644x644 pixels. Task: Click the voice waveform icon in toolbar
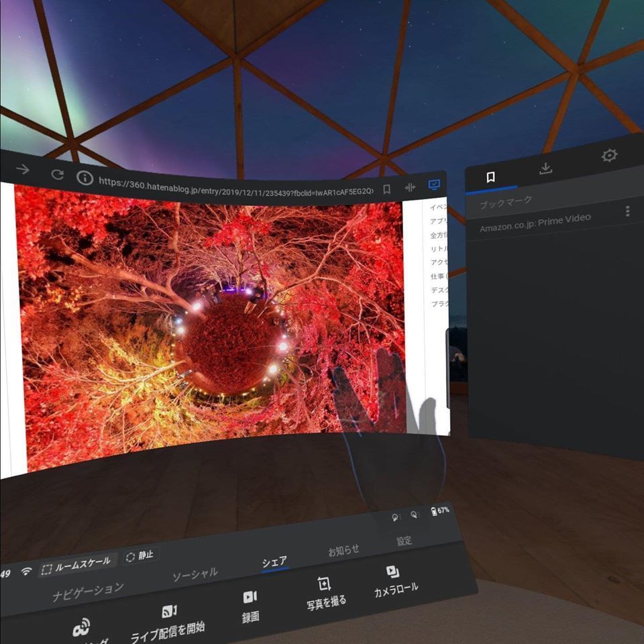[410, 187]
